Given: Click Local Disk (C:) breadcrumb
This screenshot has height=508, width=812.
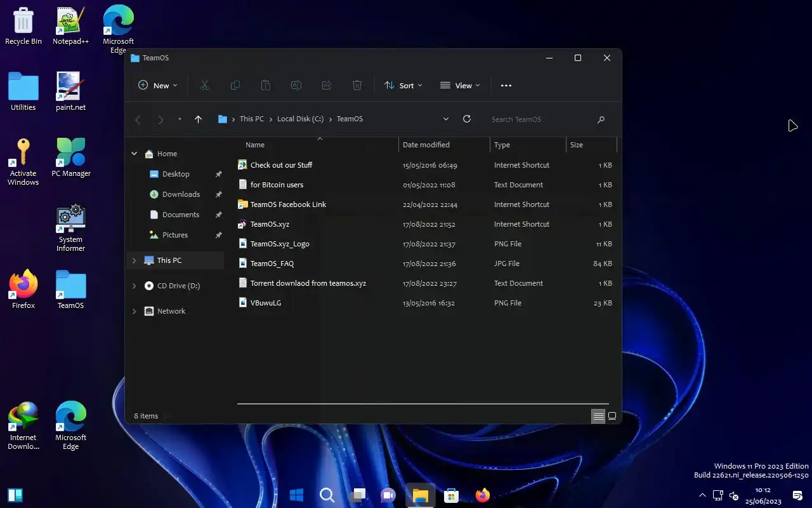Looking at the screenshot, I should [x=300, y=119].
